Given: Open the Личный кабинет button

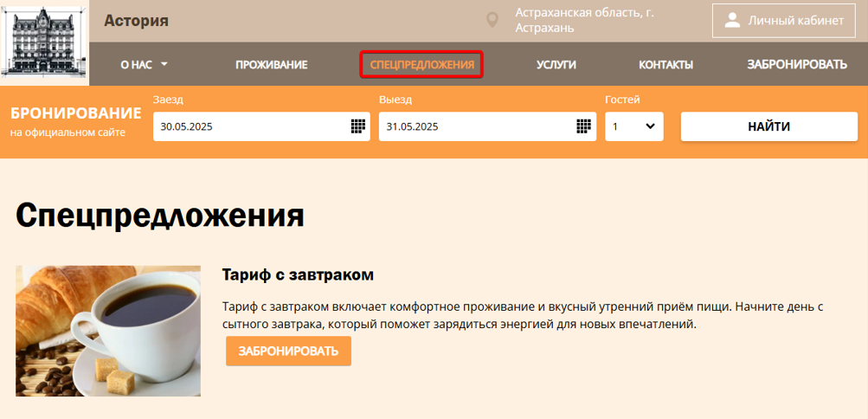Looking at the screenshot, I should (x=784, y=21).
